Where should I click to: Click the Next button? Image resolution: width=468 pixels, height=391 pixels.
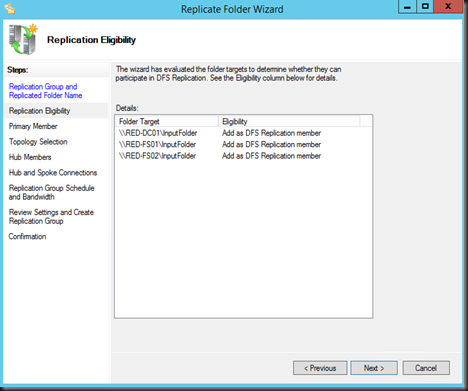point(374,368)
